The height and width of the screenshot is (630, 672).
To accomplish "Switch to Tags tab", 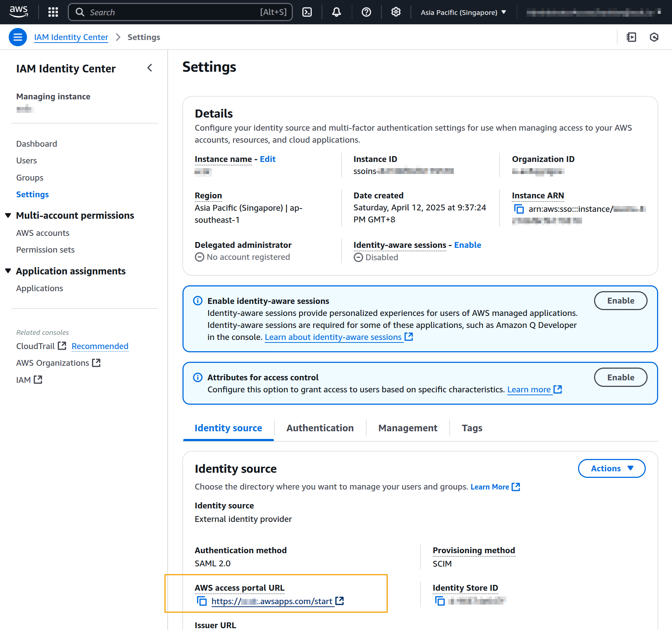I will (472, 428).
